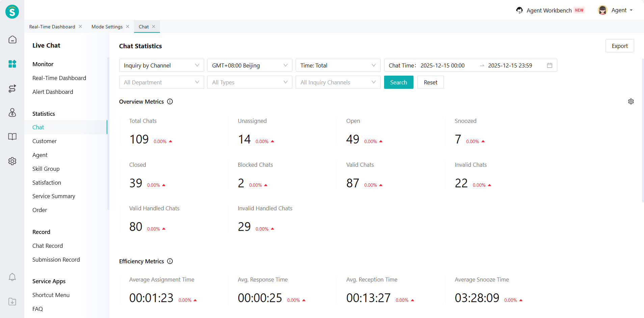644x318 pixels.
Task: Open the notification bell icon
Action: [x=12, y=277]
